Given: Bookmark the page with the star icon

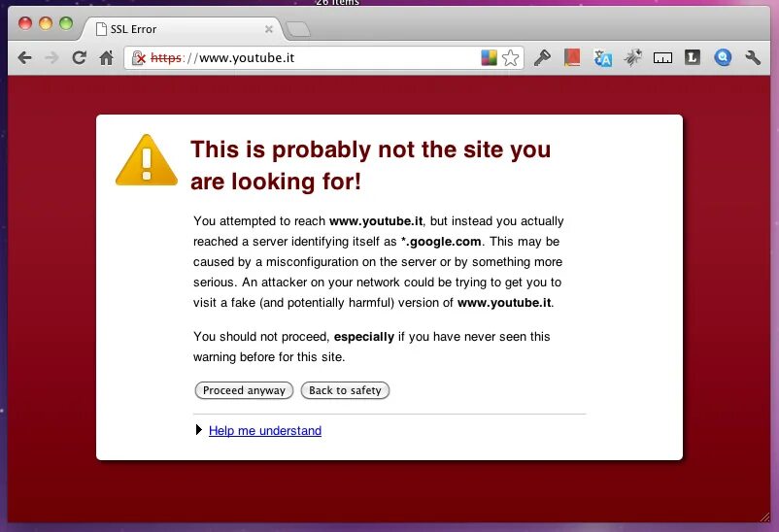Looking at the screenshot, I should click(510, 58).
